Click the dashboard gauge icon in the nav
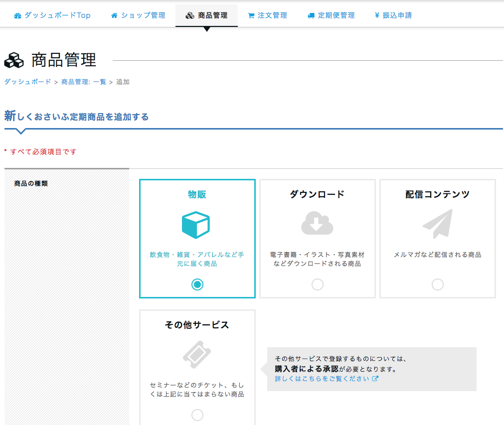 click(x=17, y=16)
